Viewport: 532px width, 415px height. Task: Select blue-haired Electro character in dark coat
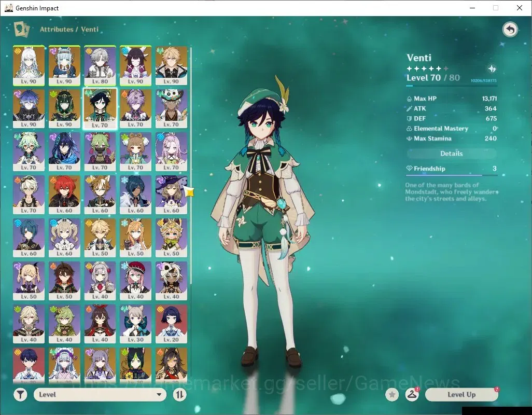click(x=29, y=108)
